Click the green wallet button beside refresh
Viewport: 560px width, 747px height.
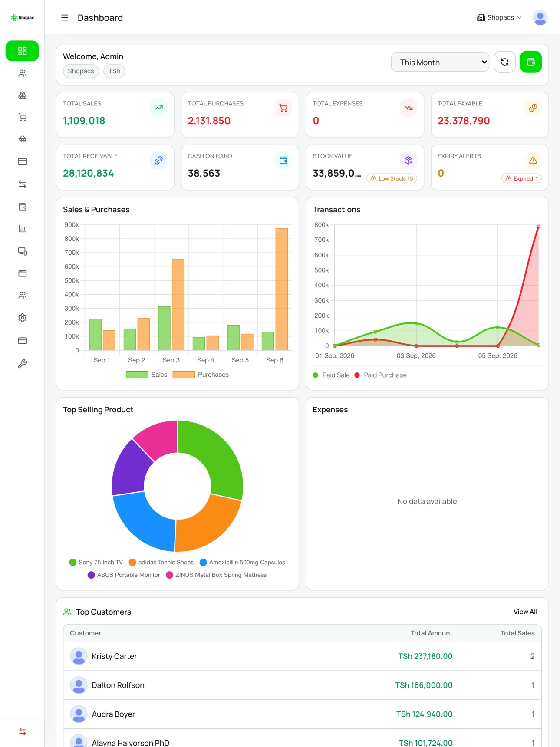click(x=531, y=62)
